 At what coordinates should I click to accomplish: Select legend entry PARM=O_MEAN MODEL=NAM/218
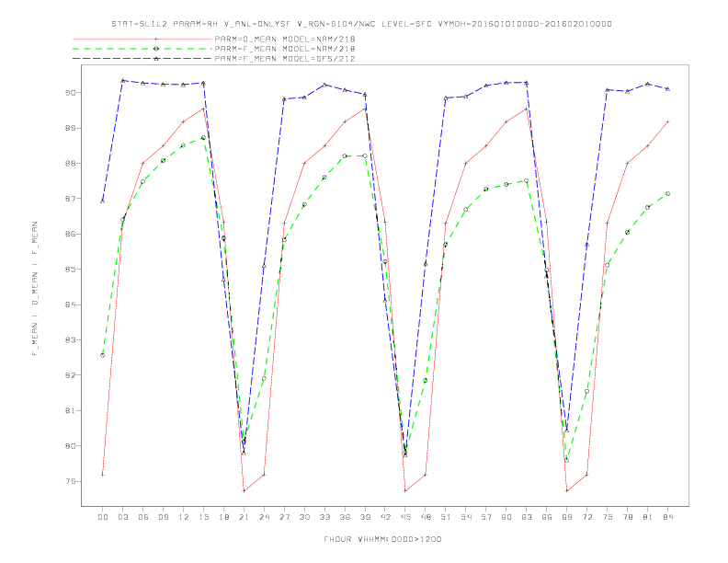[x=285, y=39]
